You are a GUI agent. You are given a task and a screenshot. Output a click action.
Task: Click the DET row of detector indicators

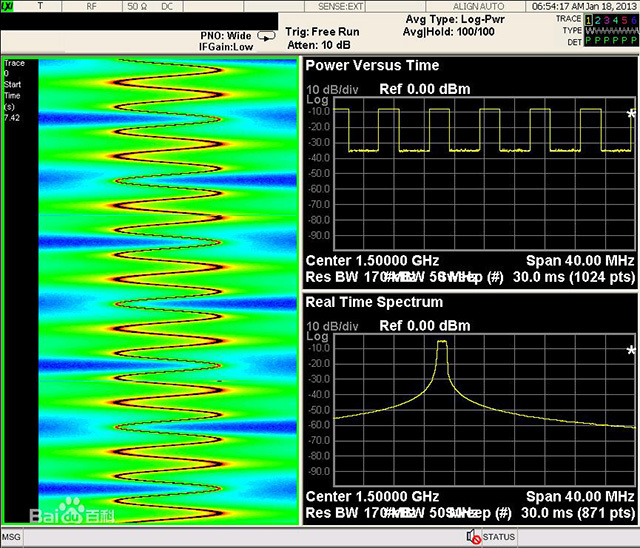click(x=611, y=41)
